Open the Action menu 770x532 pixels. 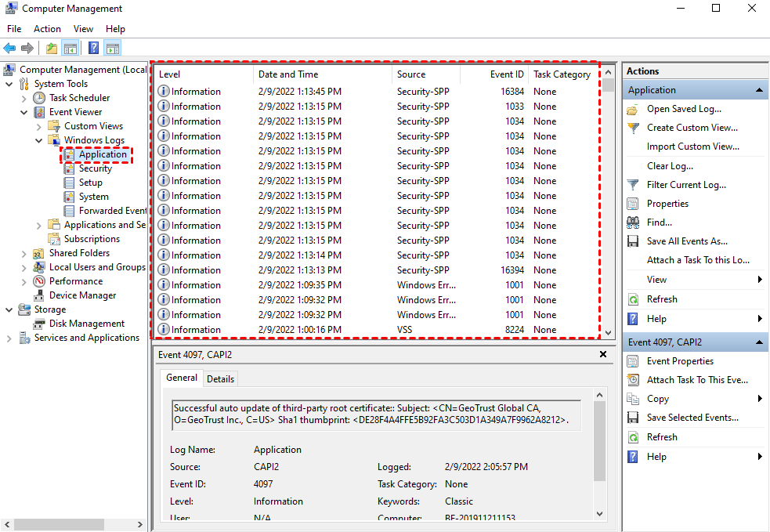coord(47,29)
